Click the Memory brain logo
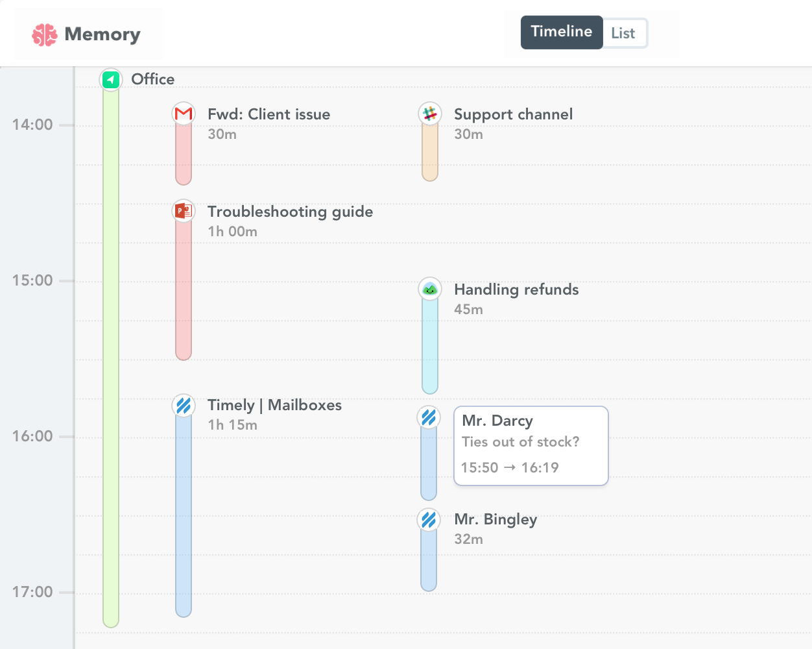This screenshot has height=649, width=812. [x=43, y=34]
